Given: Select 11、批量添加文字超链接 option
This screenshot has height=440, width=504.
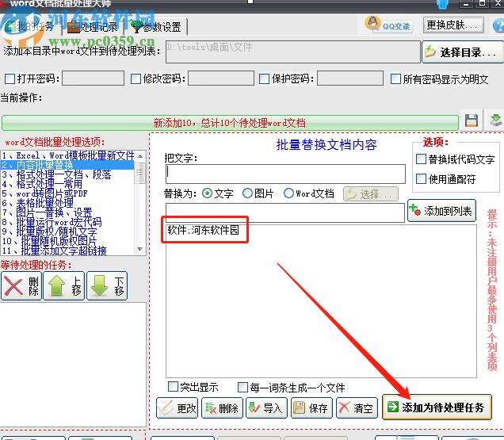Looking at the screenshot, I should click(68, 251).
